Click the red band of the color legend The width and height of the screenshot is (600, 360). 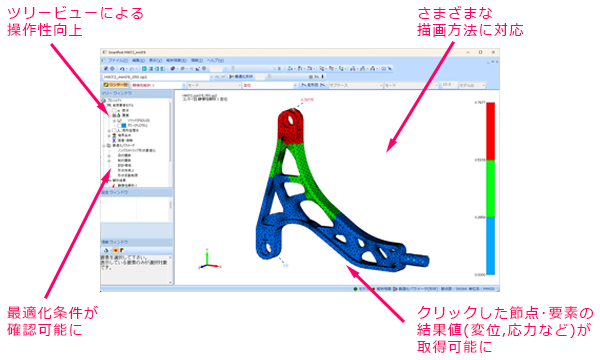pos(491,131)
